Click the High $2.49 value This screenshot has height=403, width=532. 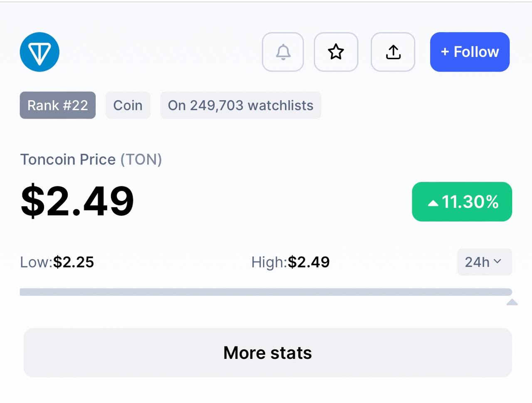[309, 262]
